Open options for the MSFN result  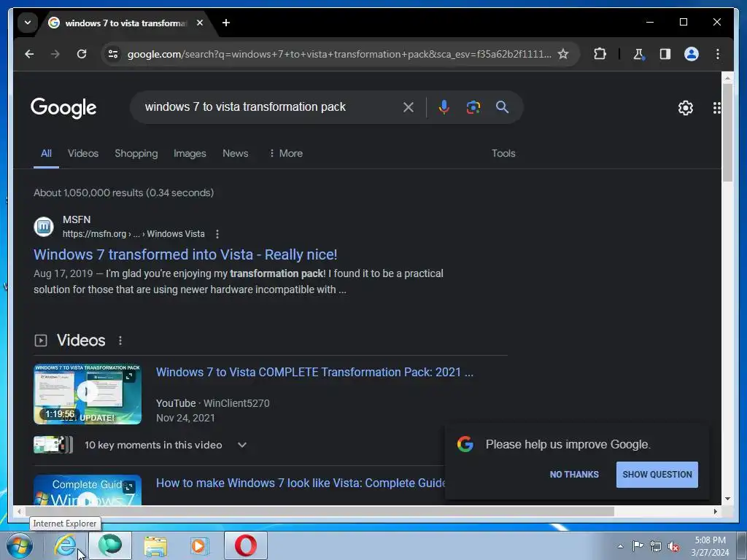(217, 234)
